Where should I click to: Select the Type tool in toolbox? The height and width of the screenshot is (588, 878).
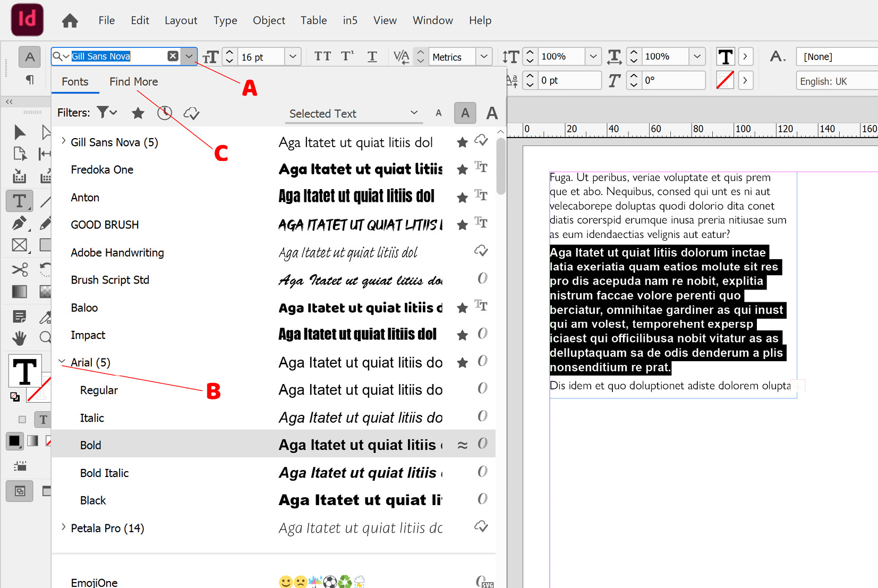(x=20, y=201)
